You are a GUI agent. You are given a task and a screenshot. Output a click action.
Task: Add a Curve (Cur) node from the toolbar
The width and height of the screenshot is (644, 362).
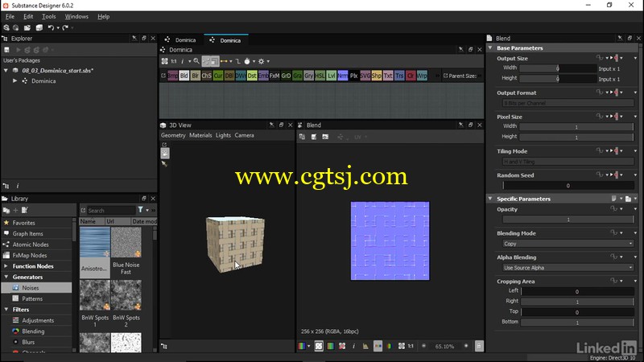218,76
